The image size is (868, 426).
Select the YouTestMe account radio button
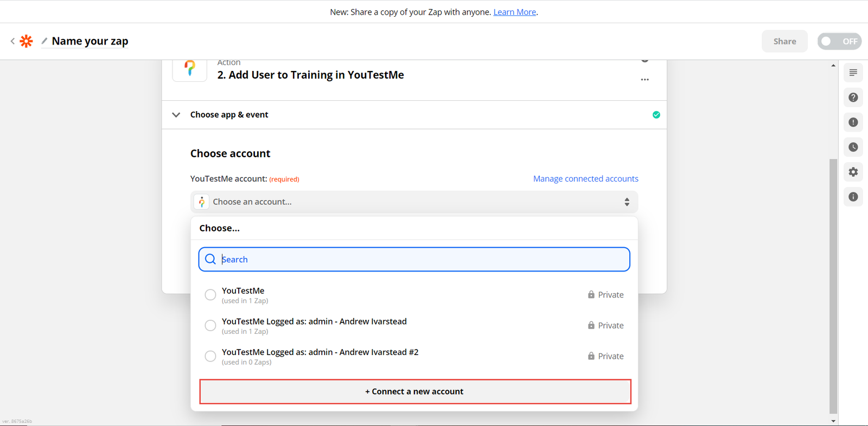pyautogui.click(x=210, y=295)
